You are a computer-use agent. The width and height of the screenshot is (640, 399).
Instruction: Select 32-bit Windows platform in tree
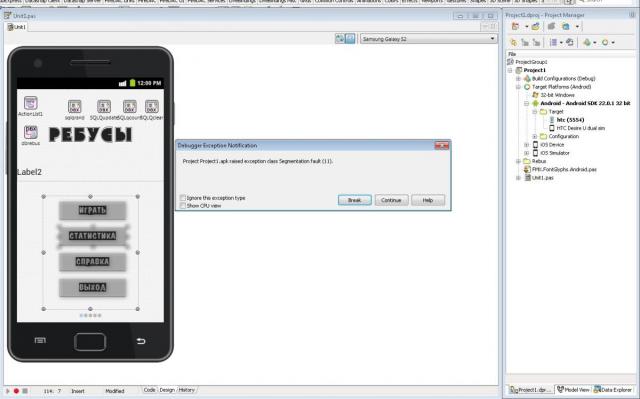pyautogui.click(x=557, y=95)
